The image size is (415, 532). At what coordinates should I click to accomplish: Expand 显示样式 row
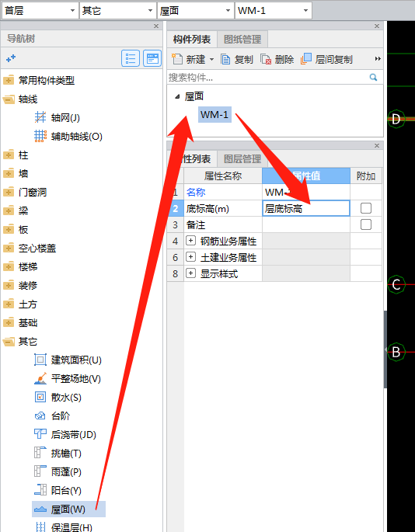point(190,273)
